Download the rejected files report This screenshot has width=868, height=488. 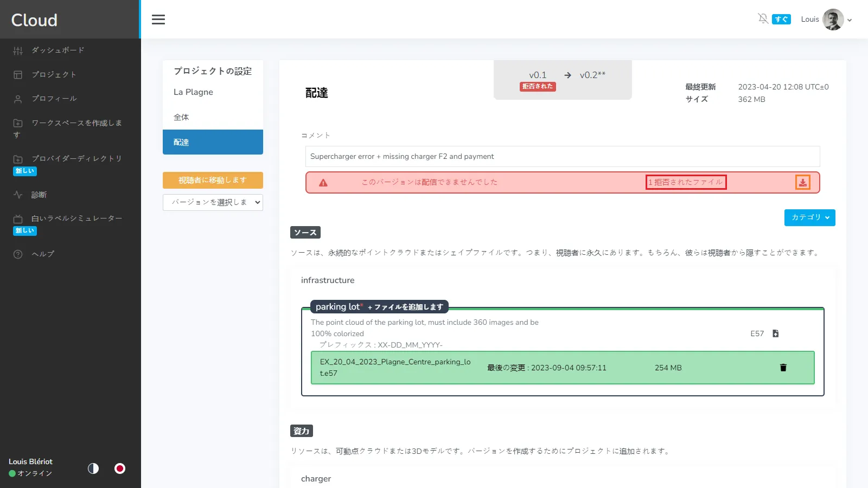pyautogui.click(x=802, y=183)
